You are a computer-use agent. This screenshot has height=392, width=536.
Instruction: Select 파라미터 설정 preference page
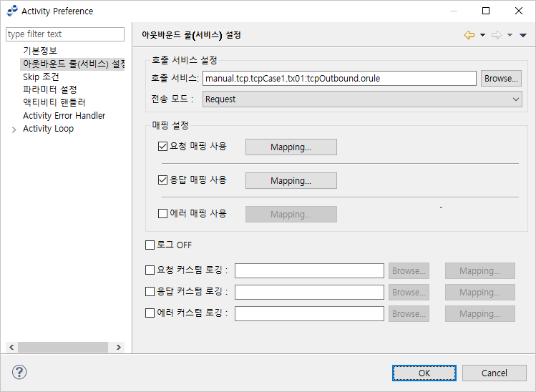click(49, 89)
